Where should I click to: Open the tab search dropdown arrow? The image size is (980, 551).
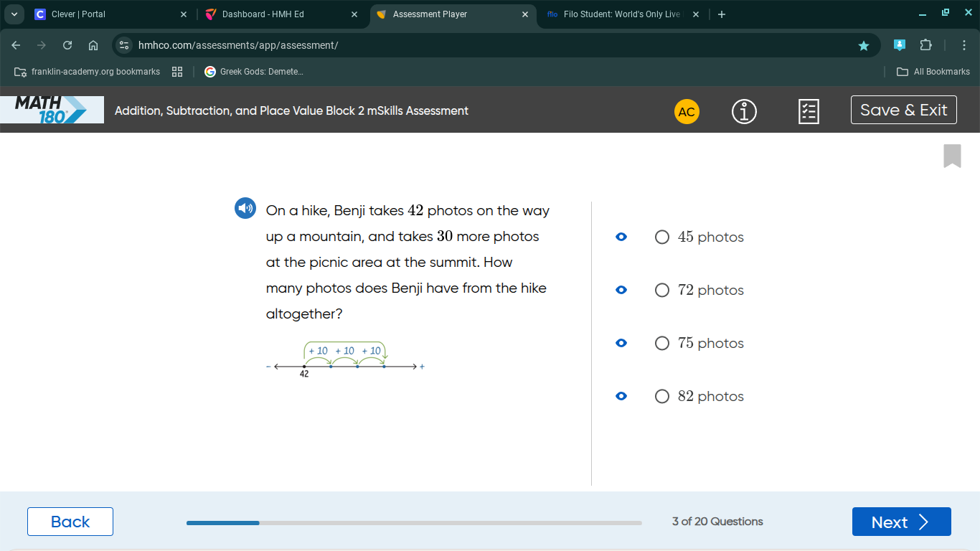click(14, 14)
